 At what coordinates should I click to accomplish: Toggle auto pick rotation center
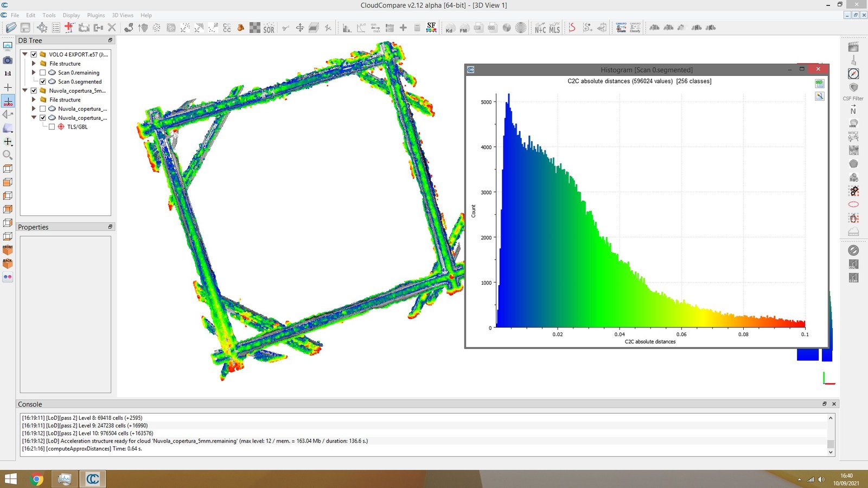tap(8, 101)
